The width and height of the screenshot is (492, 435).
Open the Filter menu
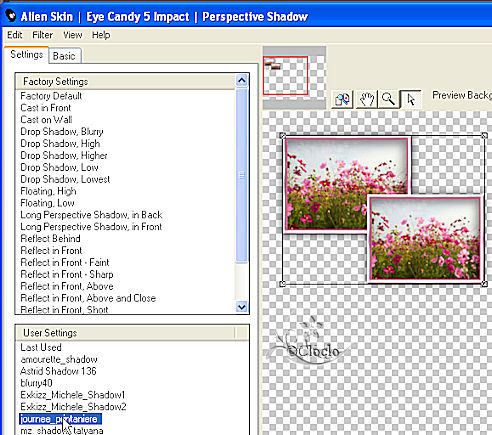click(42, 35)
